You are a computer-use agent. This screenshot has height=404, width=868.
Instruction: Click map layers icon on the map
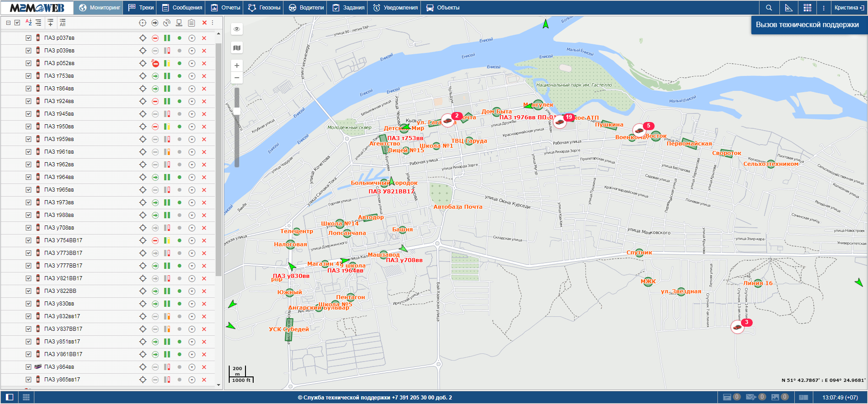[x=236, y=48]
